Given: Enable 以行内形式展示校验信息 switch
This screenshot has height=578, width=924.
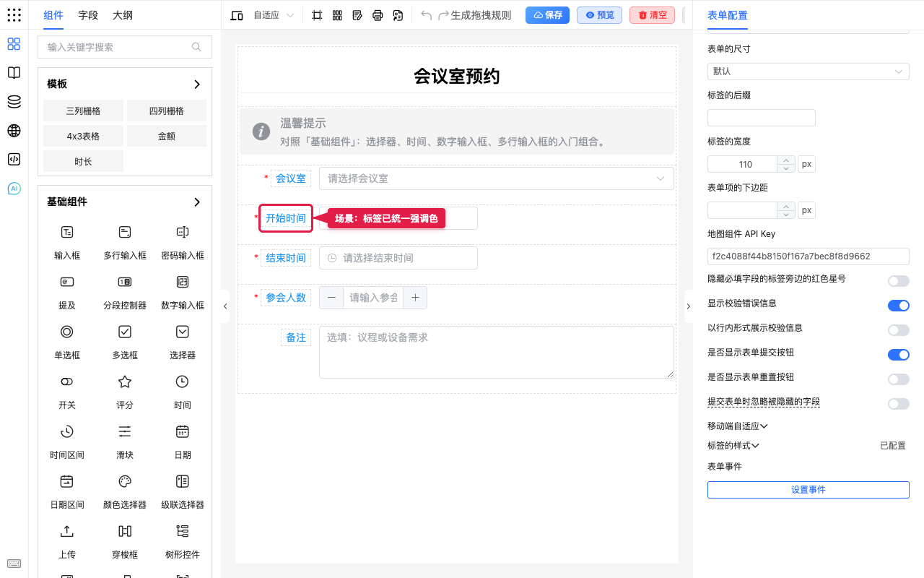Looking at the screenshot, I should click(x=899, y=330).
